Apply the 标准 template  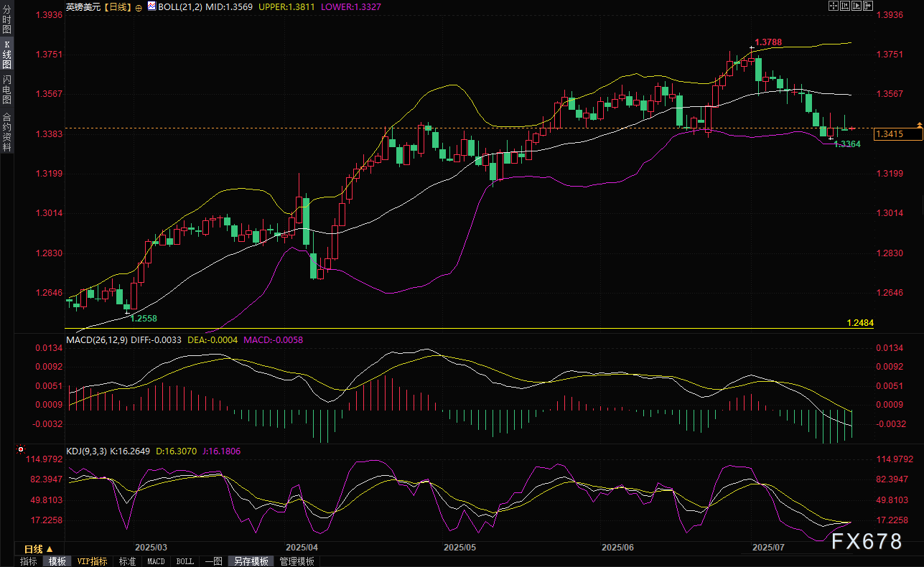127,561
